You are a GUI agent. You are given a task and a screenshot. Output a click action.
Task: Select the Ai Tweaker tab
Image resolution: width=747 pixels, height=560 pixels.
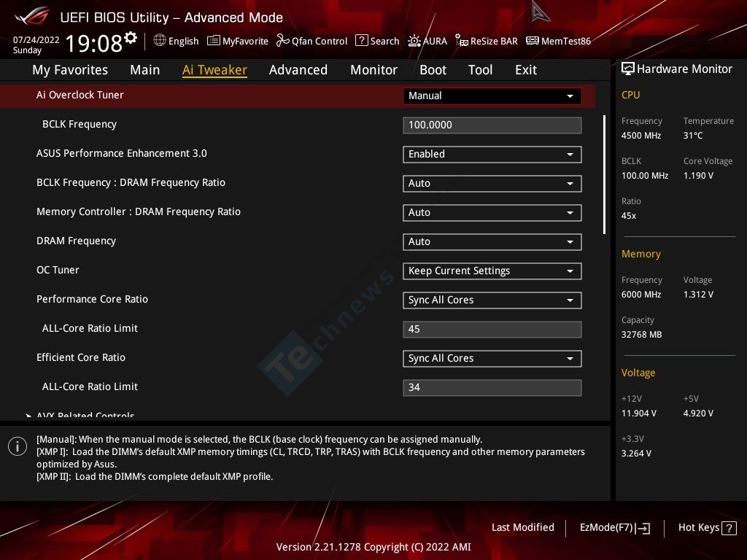pos(214,70)
